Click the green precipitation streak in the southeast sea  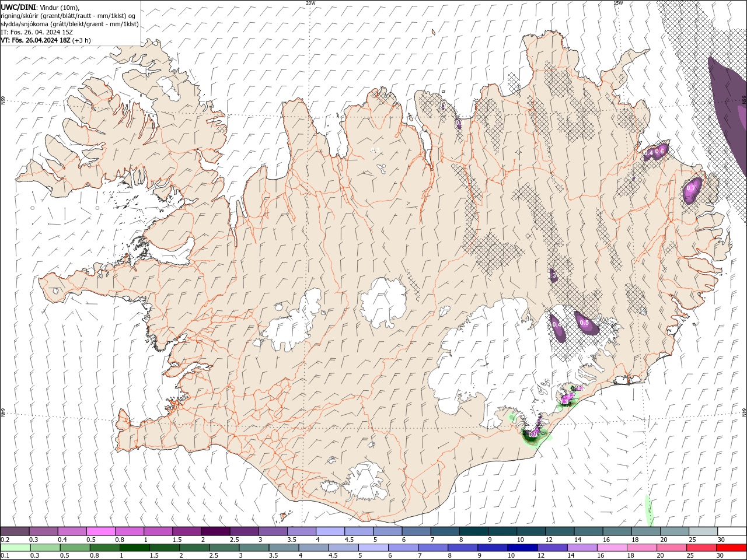(648, 510)
